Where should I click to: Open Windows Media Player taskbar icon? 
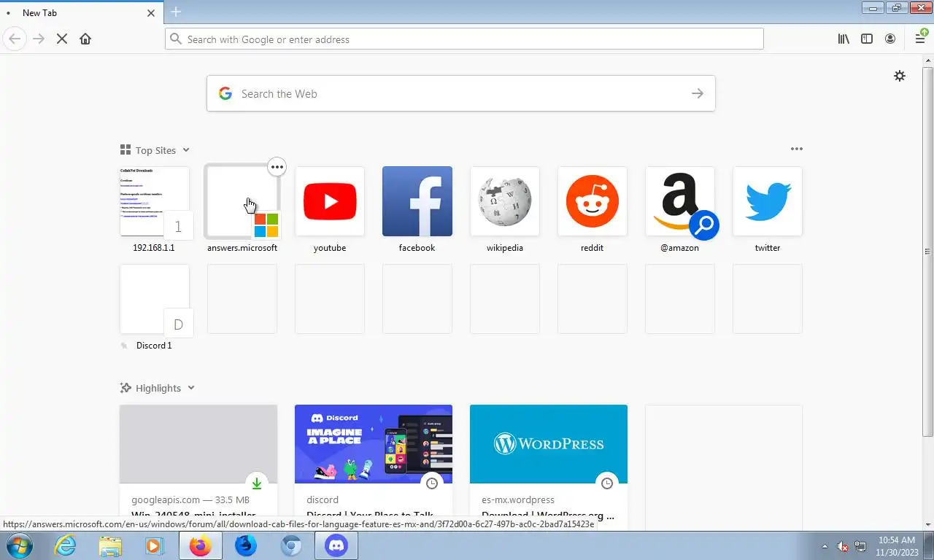point(155,545)
